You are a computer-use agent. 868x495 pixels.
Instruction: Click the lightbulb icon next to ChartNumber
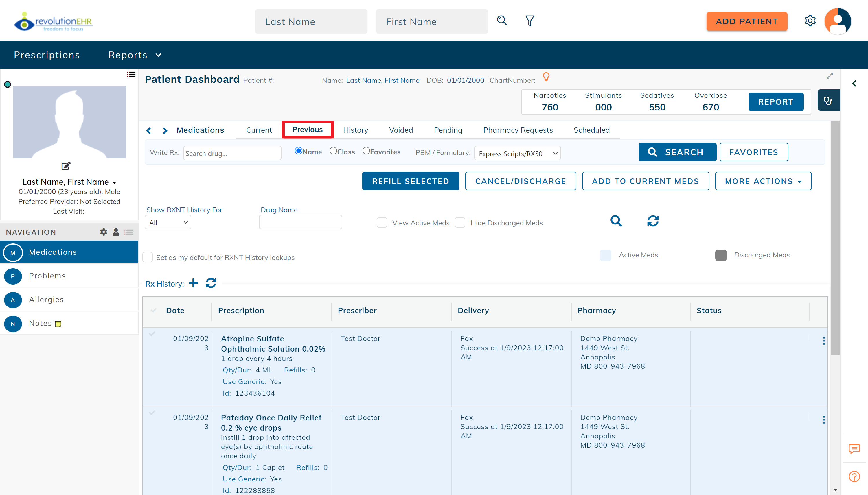(546, 77)
